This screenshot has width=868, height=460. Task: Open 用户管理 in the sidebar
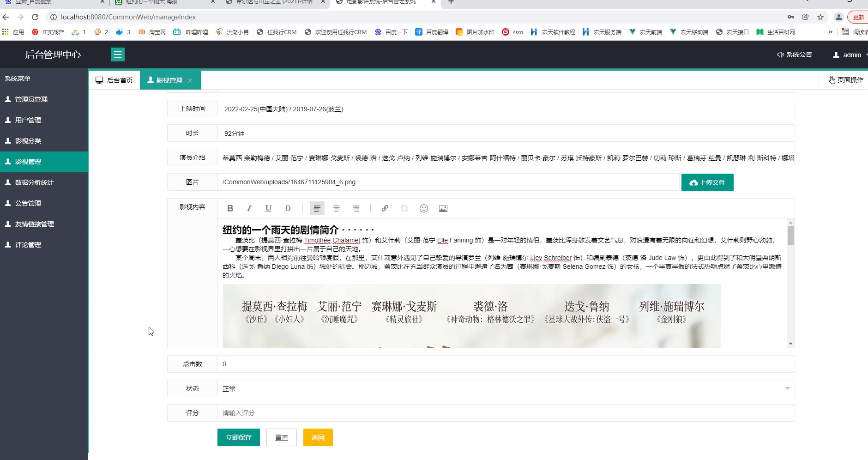click(x=44, y=120)
